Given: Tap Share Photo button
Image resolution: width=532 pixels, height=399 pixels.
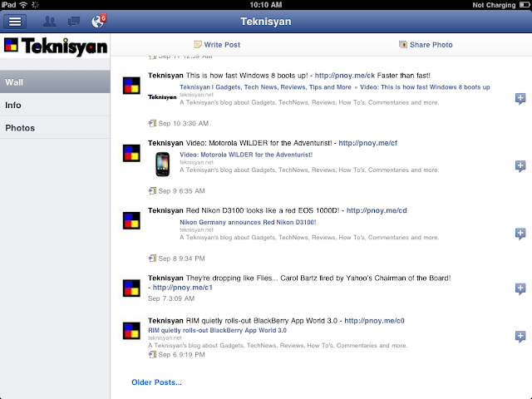Looking at the screenshot, I should [x=426, y=45].
